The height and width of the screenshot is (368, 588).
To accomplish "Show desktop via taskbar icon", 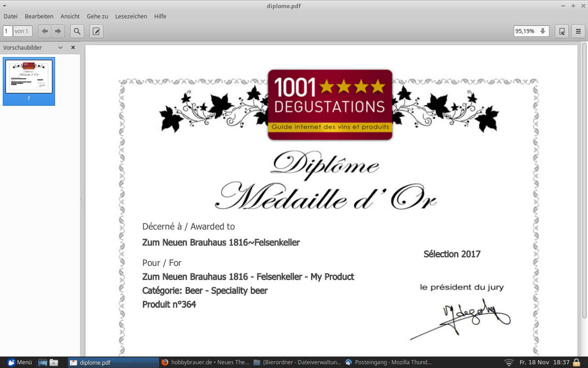I will pyautogui.click(x=43, y=362).
